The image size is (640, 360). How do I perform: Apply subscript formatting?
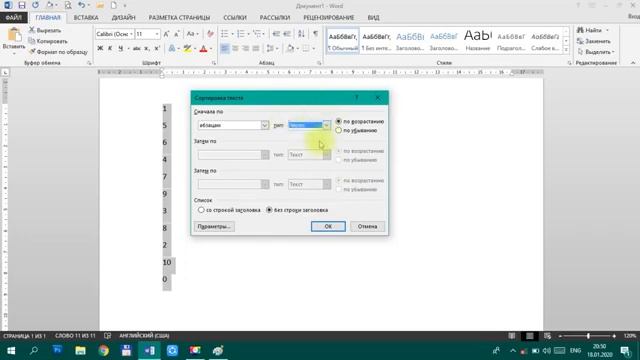tap(147, 49)
